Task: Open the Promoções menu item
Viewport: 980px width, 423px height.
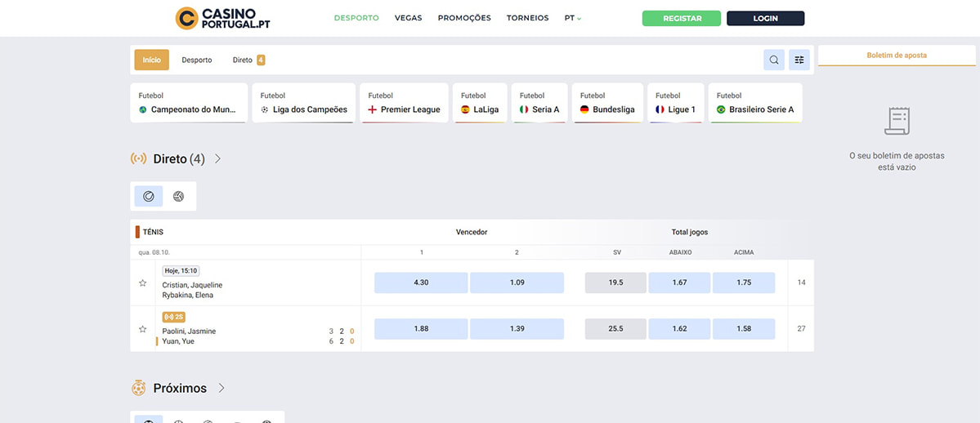Action: [x=464, y=18]
